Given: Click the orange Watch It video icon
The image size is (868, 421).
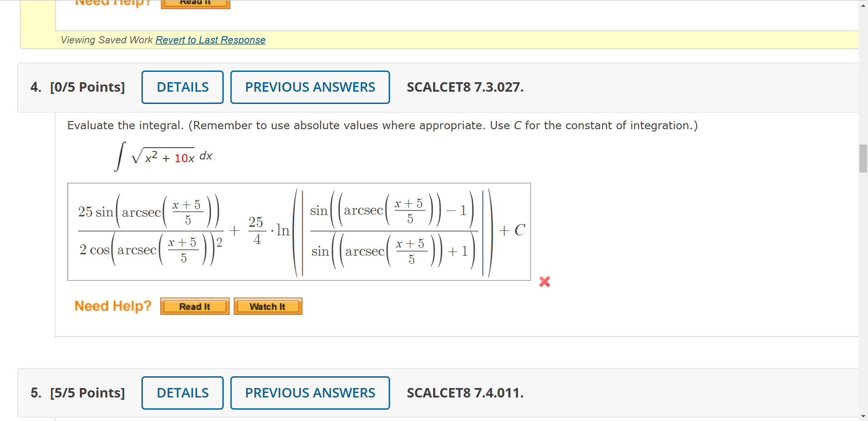Looking at the screenshot, I should pos(268,306).
